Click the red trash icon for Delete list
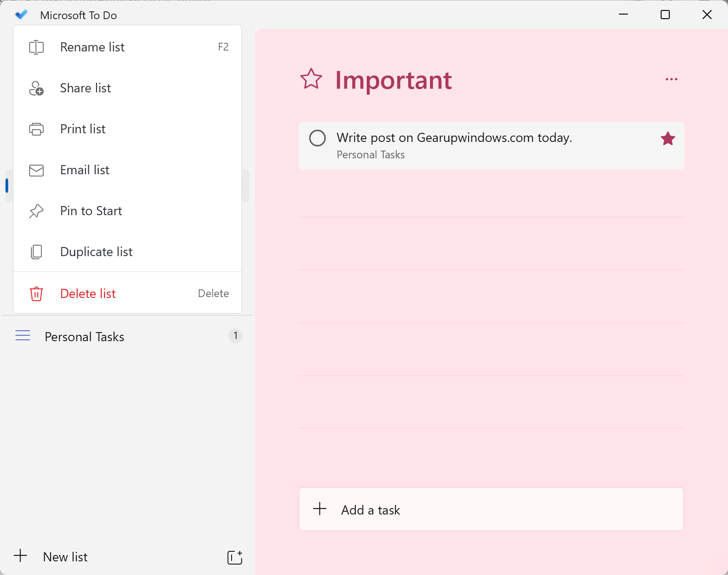Image resolution: width=728 pixels, height=575 pixels. tap(36, 294)
